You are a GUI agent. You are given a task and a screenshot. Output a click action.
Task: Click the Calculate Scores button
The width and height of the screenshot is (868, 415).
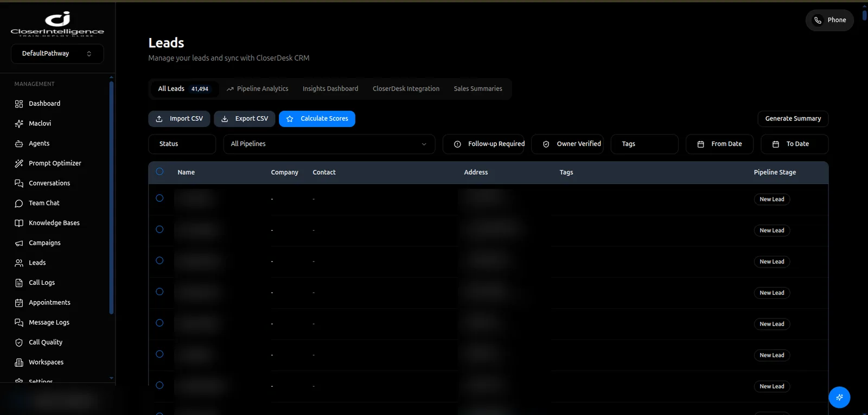317,119
